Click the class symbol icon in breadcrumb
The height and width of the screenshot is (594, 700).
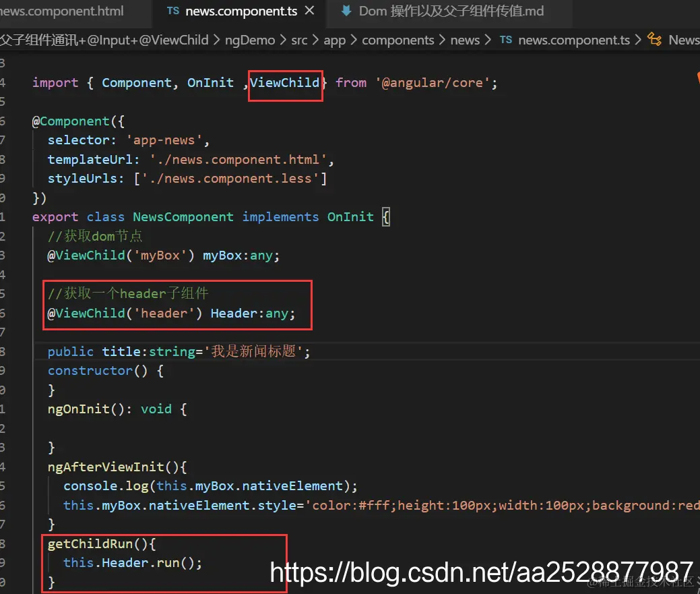[655, 40]
